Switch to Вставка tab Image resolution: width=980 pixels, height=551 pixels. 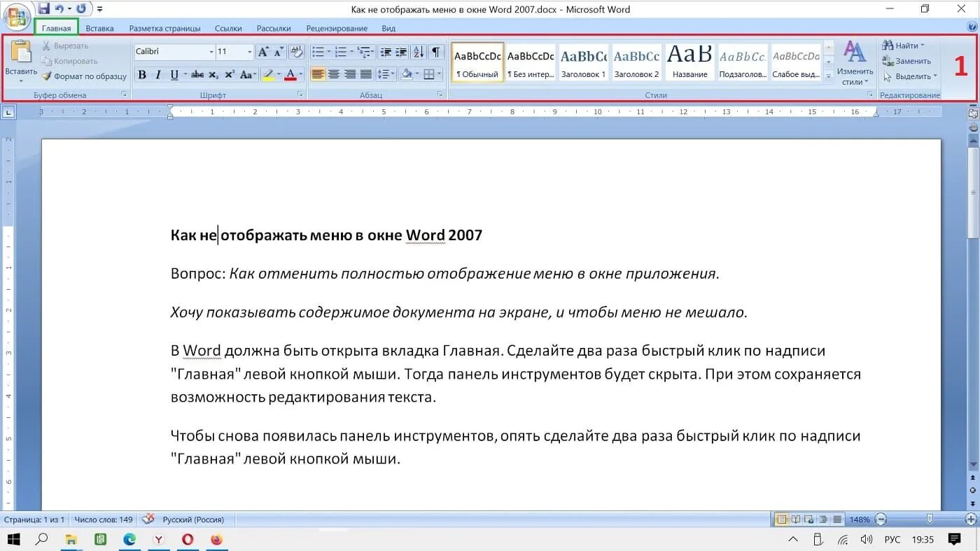point(100,28)
